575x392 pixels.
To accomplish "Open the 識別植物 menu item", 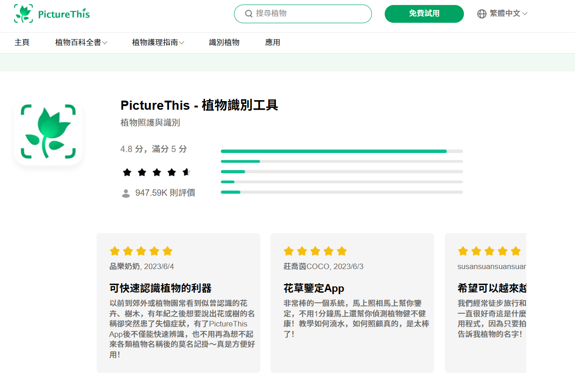I will [224, 42].
